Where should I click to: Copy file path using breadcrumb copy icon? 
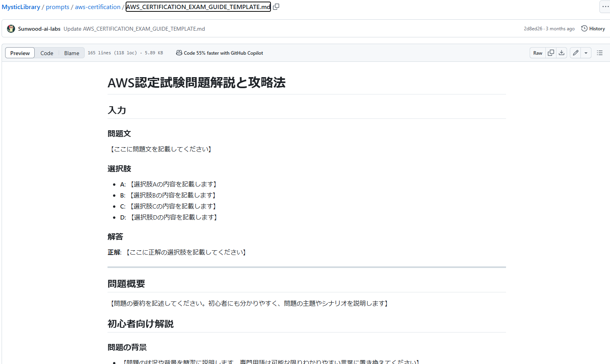[276, 7]
